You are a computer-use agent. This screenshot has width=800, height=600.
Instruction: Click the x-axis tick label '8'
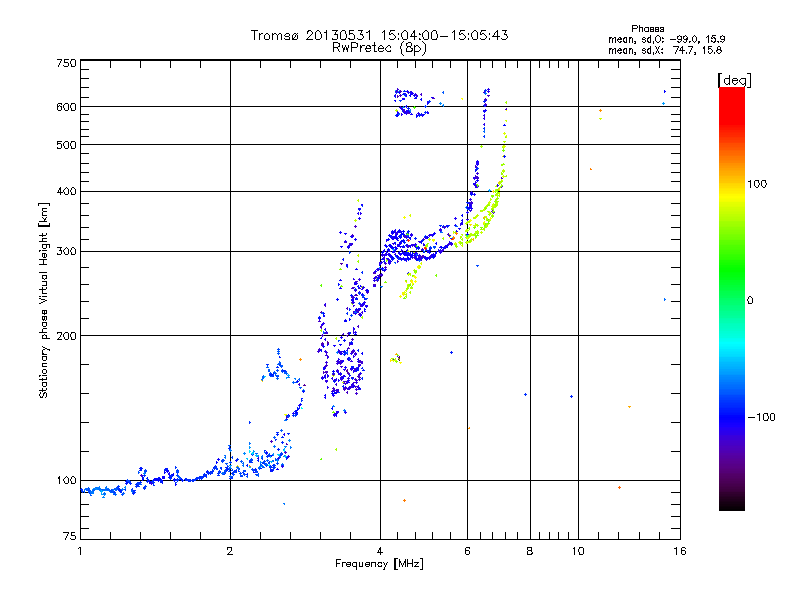point(530,551)
